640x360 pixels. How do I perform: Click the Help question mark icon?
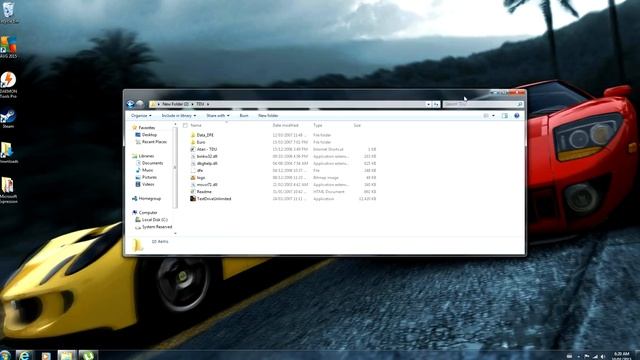coord(517,116)
